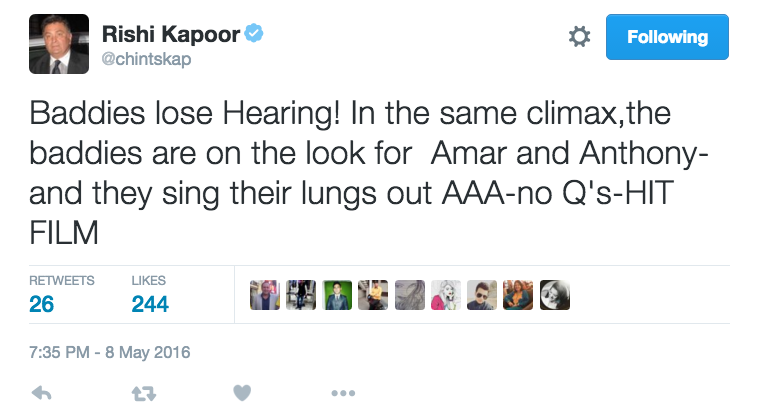Viewport: 760px width, 420px height.
Task: Open the grey pencil sketch avatar
Action: (x=409, y=294)
